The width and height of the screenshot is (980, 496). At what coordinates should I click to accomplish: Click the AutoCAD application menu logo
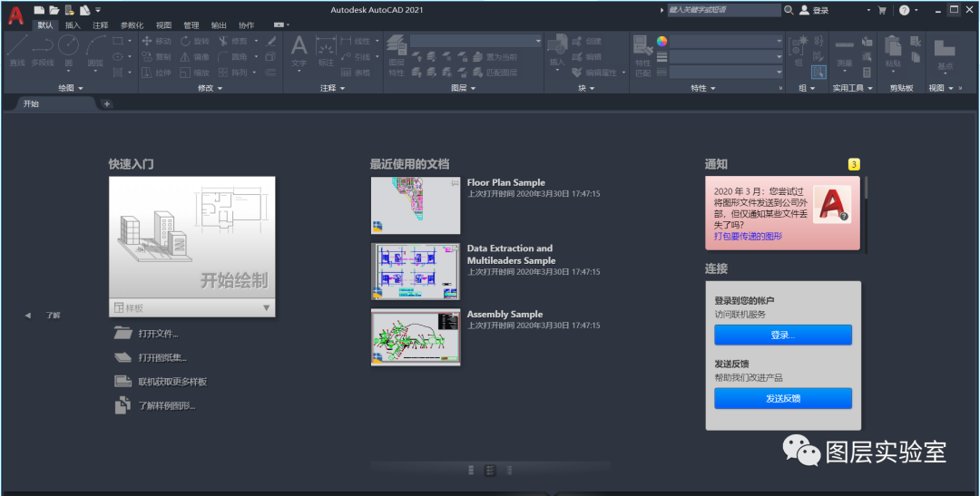tap(16, 15)
